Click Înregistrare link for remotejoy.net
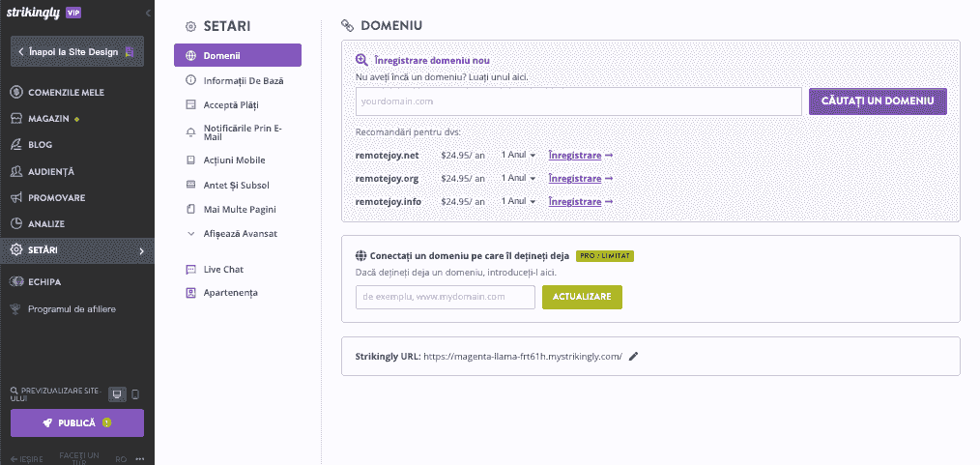 click(581, 155)
